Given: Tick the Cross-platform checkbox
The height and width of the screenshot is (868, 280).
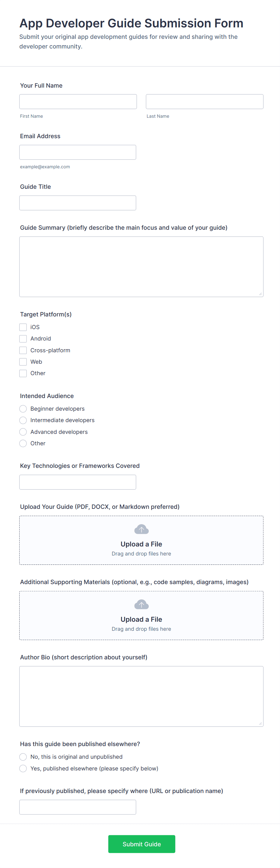Looking at the screenshot, I should (x=23, y=350).
